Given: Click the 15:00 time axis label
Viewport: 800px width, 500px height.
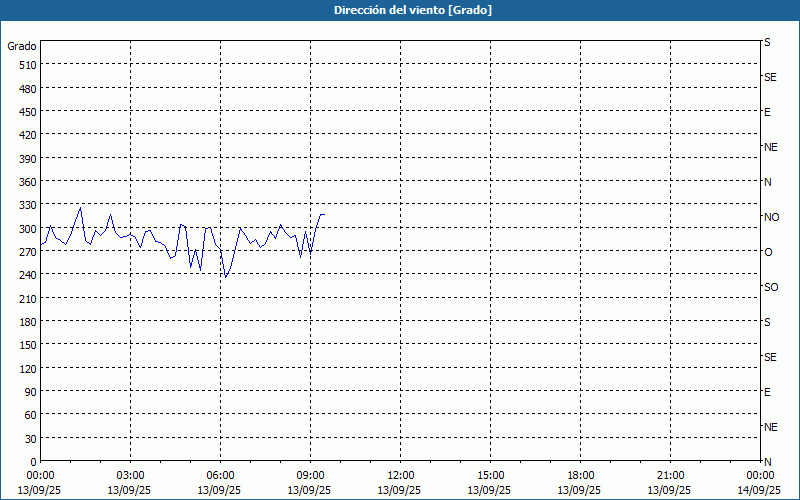Looking at the screenshot, I should click(490, 476).
